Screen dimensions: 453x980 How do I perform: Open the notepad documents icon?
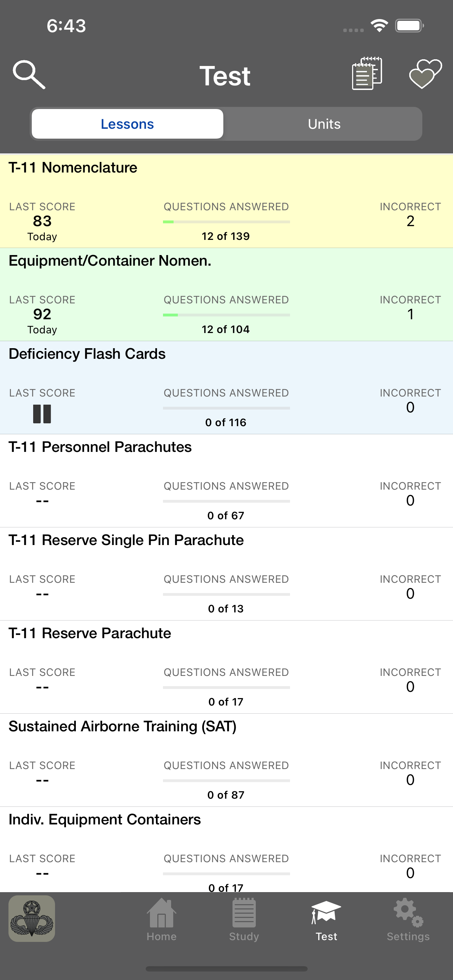click(x=367, y=73)
